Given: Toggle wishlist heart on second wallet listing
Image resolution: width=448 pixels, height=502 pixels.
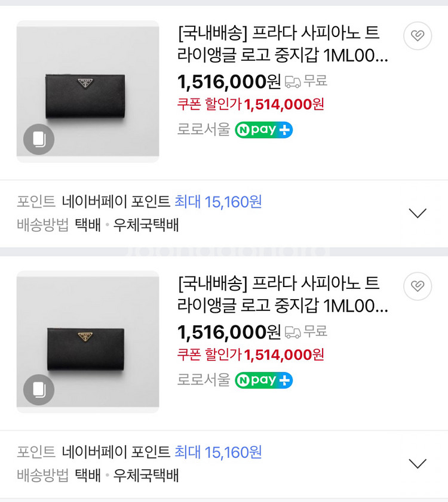Looking at the screenshot, I should (x=417, y=286).
